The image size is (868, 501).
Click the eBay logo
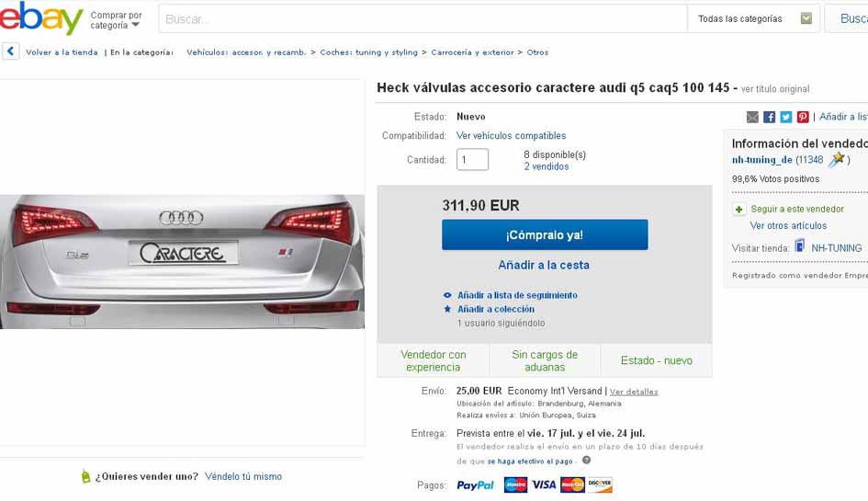click(41, 17)
